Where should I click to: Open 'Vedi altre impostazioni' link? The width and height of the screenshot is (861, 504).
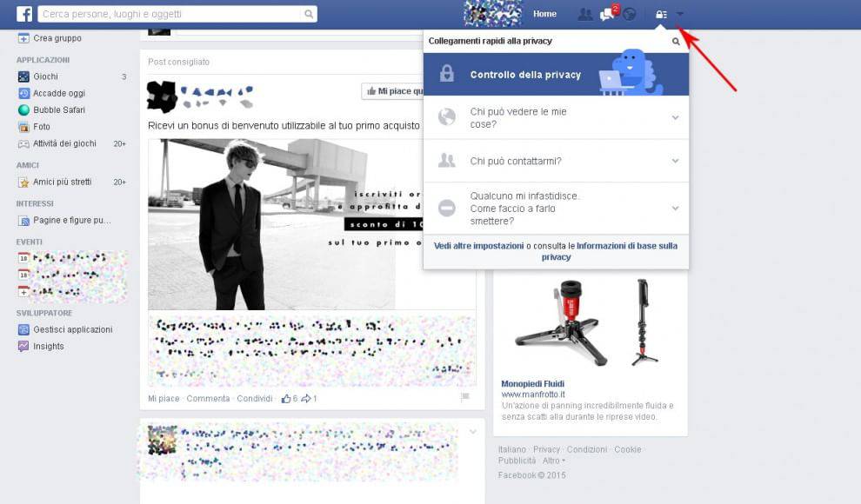click(x=478, y=246)
